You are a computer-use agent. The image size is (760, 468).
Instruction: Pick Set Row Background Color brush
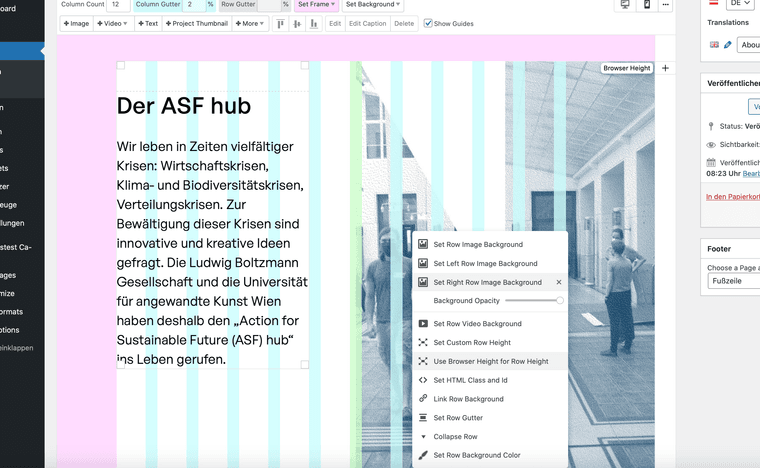[423, 455]
